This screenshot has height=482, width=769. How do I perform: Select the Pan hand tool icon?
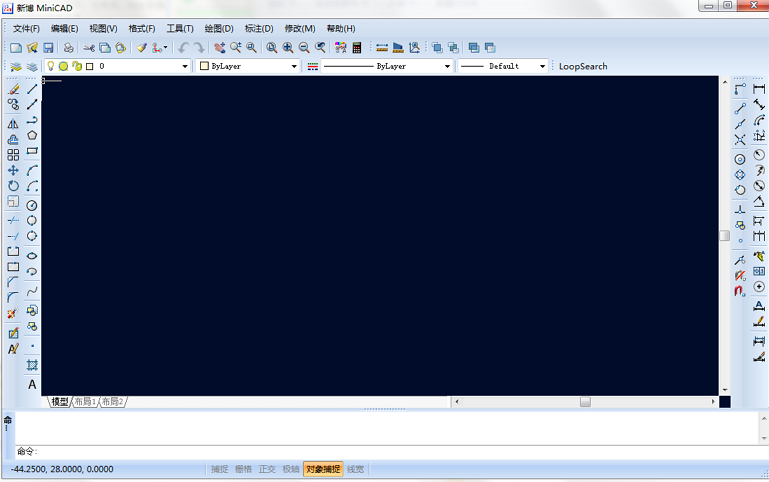pos(219,48)
